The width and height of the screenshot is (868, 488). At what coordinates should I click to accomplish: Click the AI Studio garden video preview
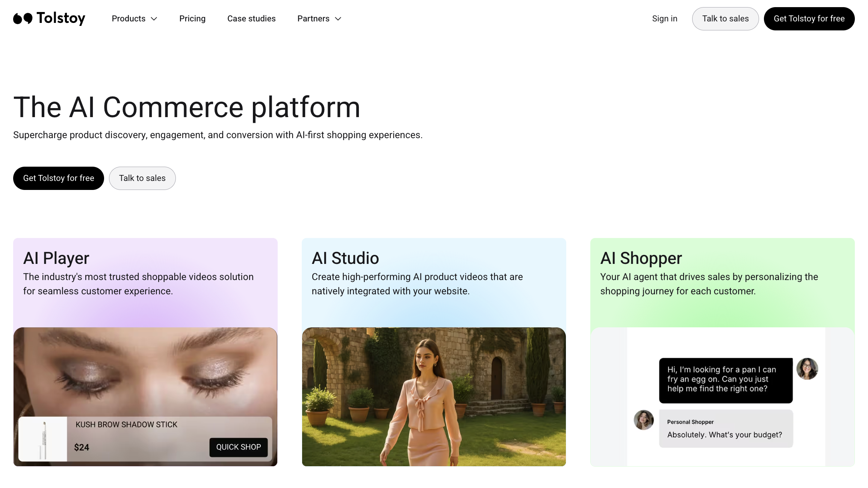[434, 396]
